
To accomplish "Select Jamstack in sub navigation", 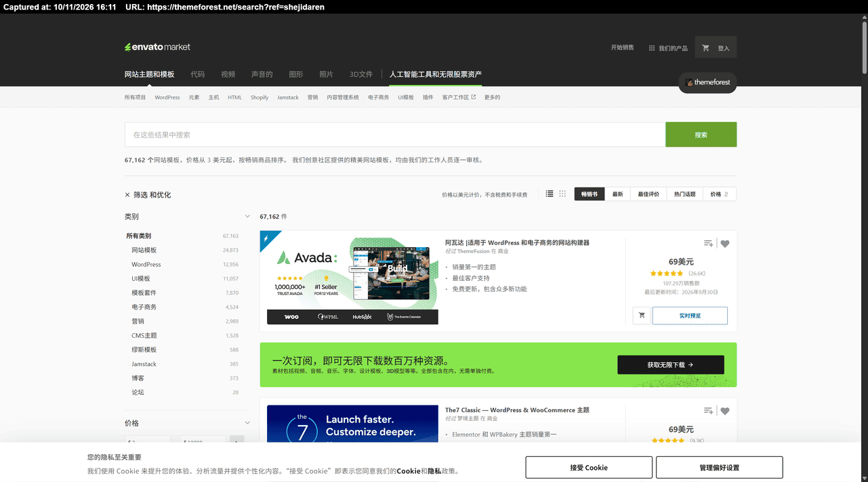I will (x=288, y=97).
